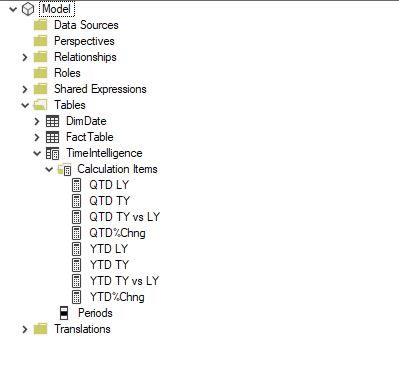Click the Data Sources folder icon

[41, 25]
